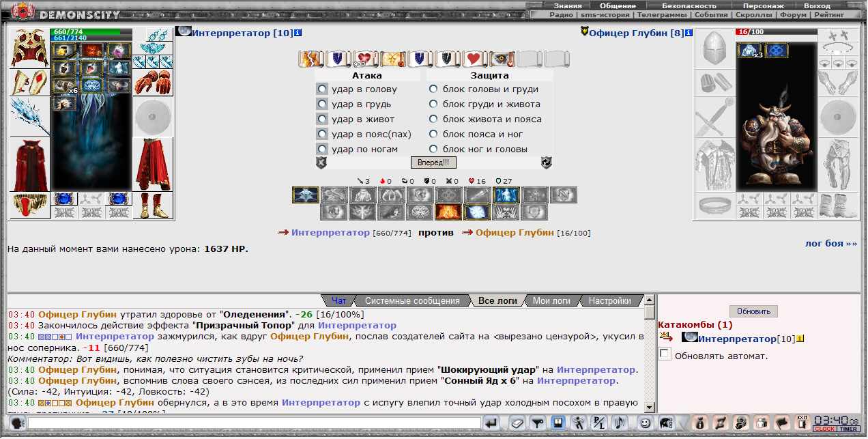Click the red gloves equipment slot

[153, 83]
